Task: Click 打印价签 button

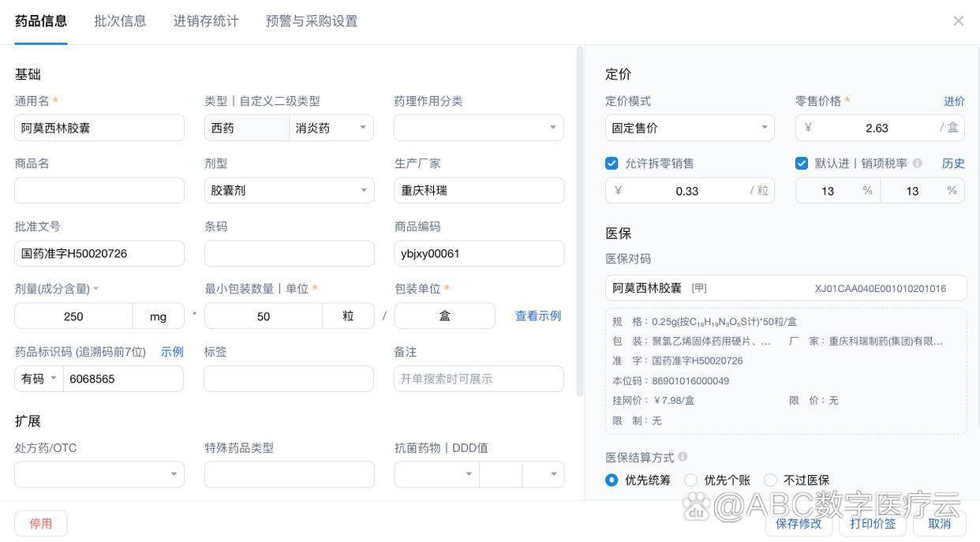Action: pyautogui.click(x=873, y=523)
